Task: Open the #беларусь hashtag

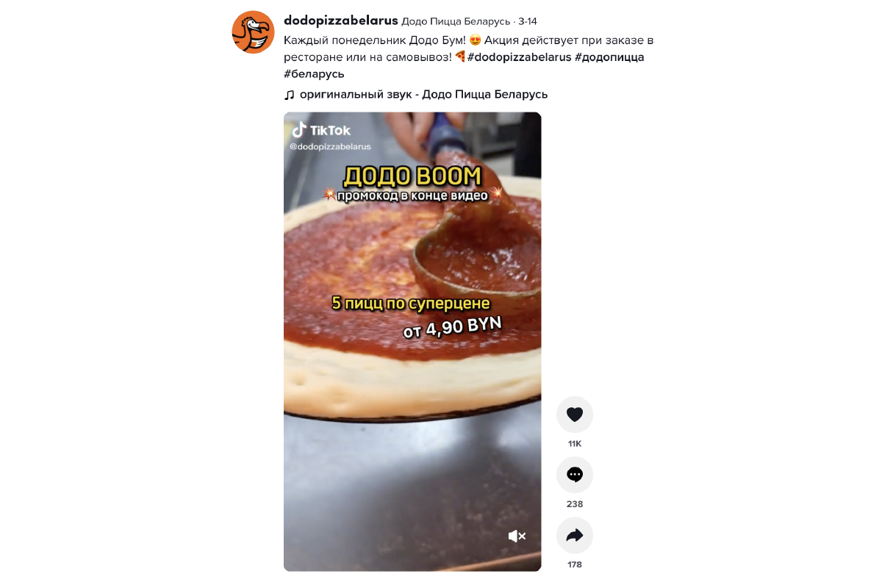Action: (314, 74)
